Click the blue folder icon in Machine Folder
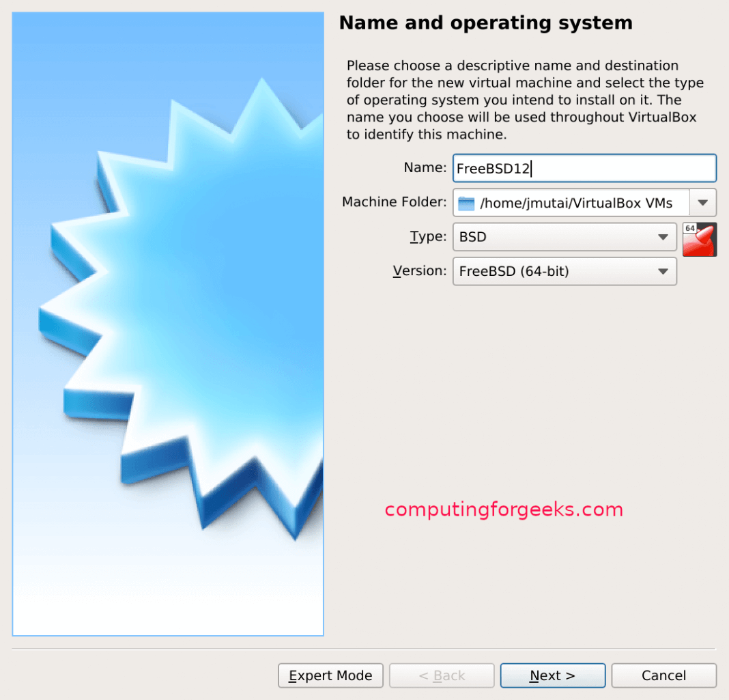This screenshot has width=729, height=700. pos(467,202)
